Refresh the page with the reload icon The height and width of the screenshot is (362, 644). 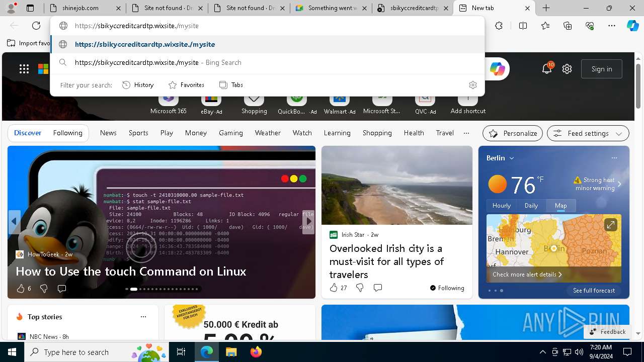point(36,26)
